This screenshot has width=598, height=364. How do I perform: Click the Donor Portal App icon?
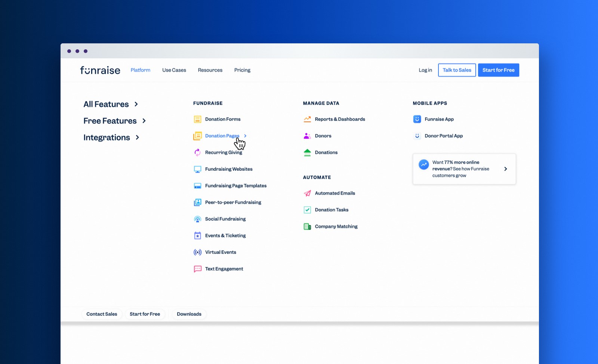coord(417,136)
